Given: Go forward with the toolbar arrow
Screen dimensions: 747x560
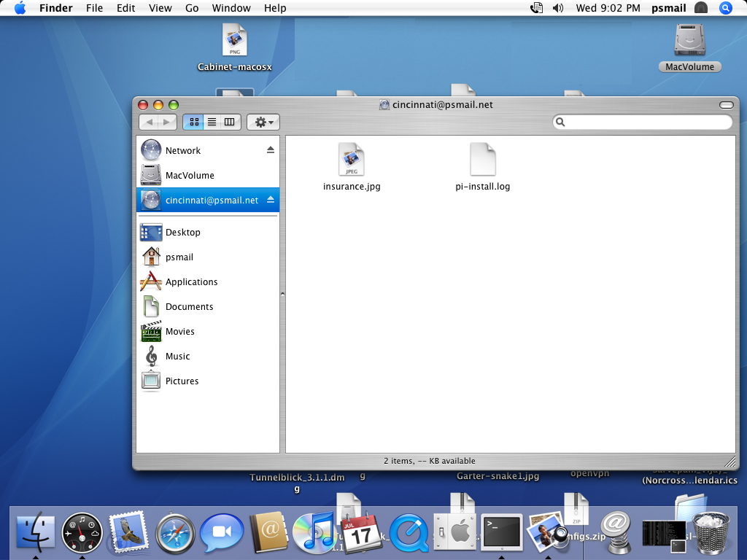Looking at the screenshot, I should tap(167, 122).
